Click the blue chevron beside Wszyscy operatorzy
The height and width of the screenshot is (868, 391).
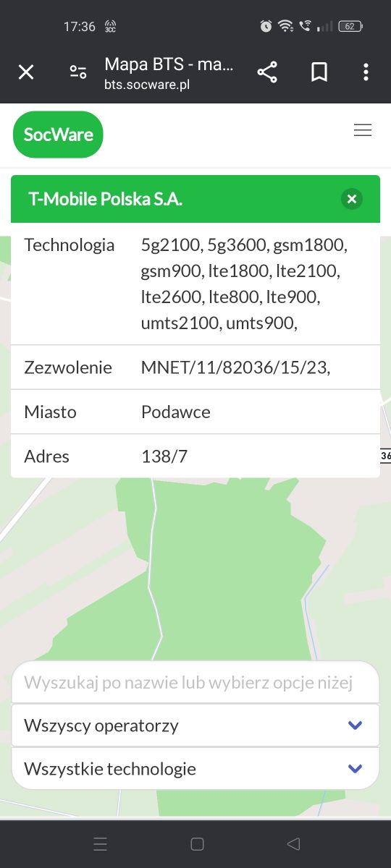click(355, 726)
